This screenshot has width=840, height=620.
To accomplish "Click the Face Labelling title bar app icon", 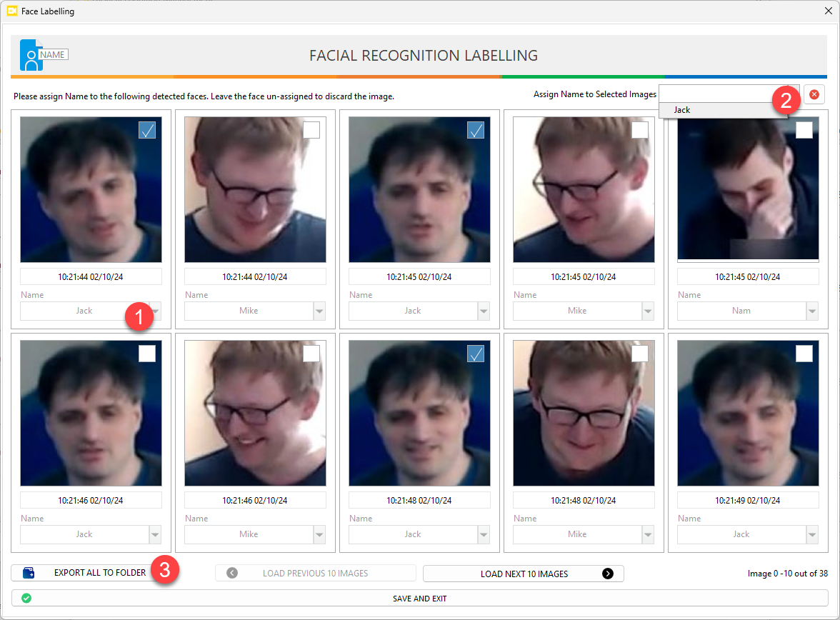I will 11,11.
